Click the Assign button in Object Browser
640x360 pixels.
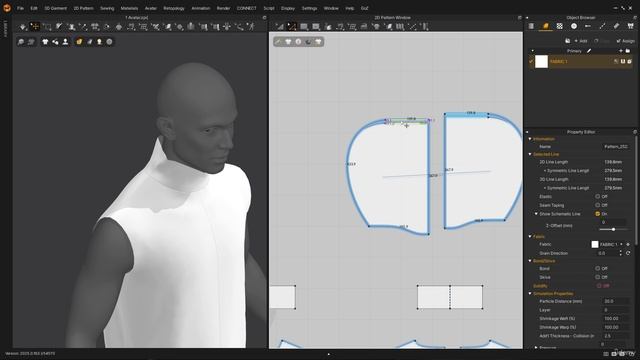pos(625,41)
